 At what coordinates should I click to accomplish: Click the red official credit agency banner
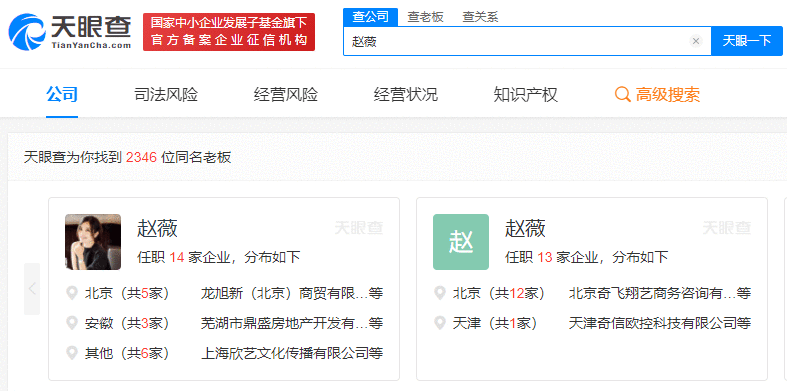click(x=229, y=32)
